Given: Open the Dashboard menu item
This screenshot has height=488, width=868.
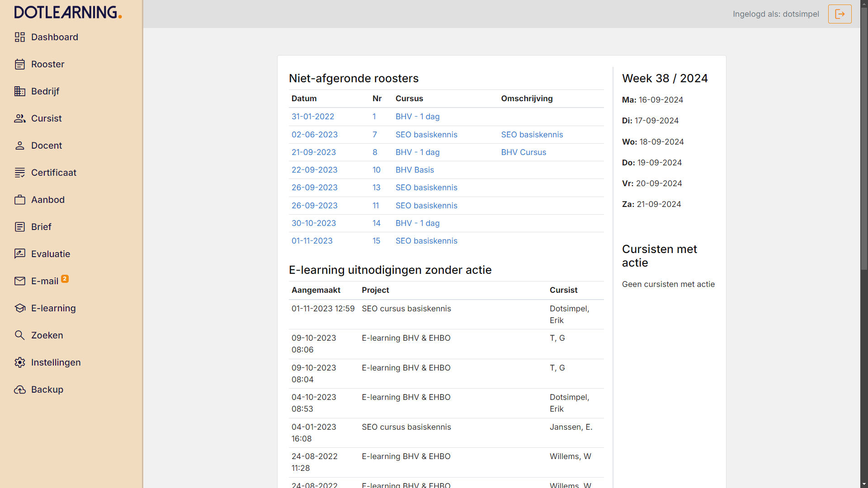Looking at the screenshot, I should pos(55,37).
